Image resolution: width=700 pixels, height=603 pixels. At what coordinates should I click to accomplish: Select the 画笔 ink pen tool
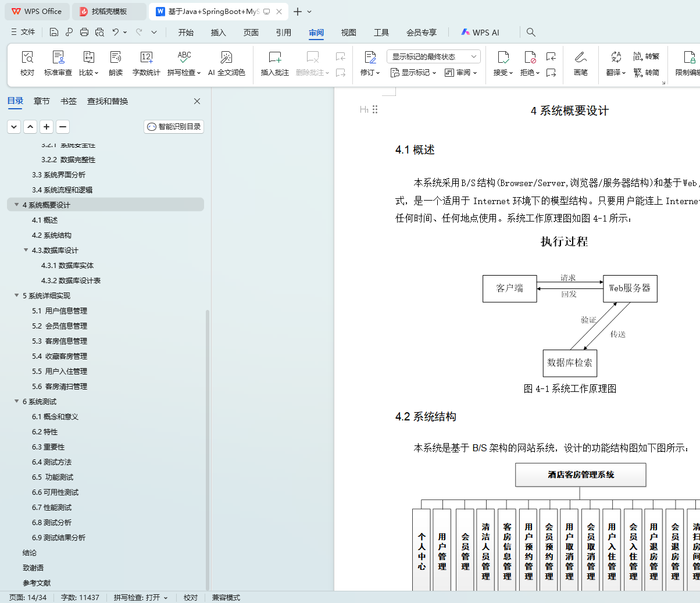(581, 63)
